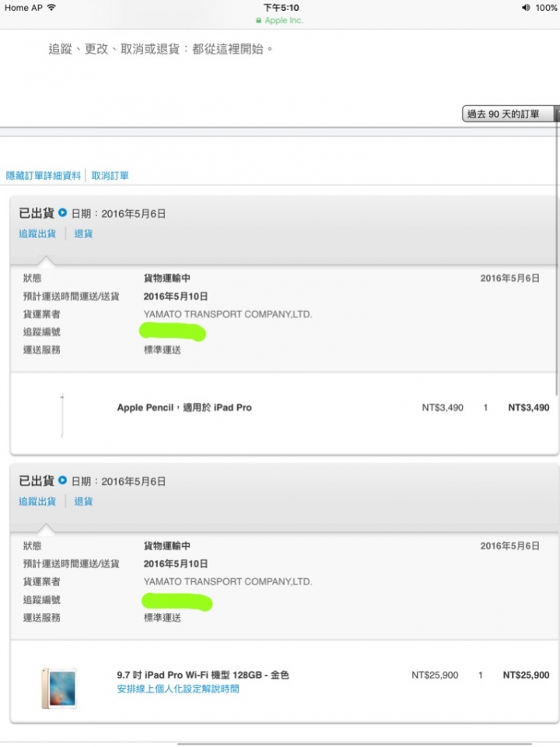Click 追蹤出貨 for the Apple Pencil shipment
The width and height of the screenshot is (560, 747).
pyautogui.click(x=37, y=233)
